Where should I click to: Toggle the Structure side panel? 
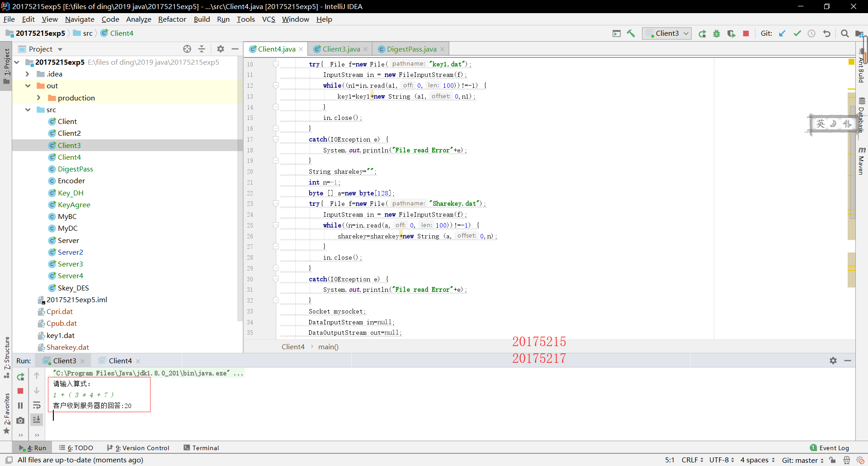(7, 358)
